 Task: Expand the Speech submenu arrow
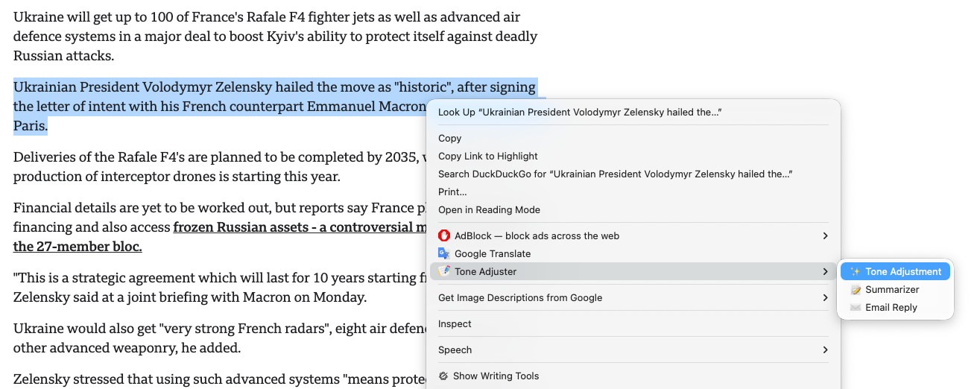pyautogui.click(x=825, y=350)
